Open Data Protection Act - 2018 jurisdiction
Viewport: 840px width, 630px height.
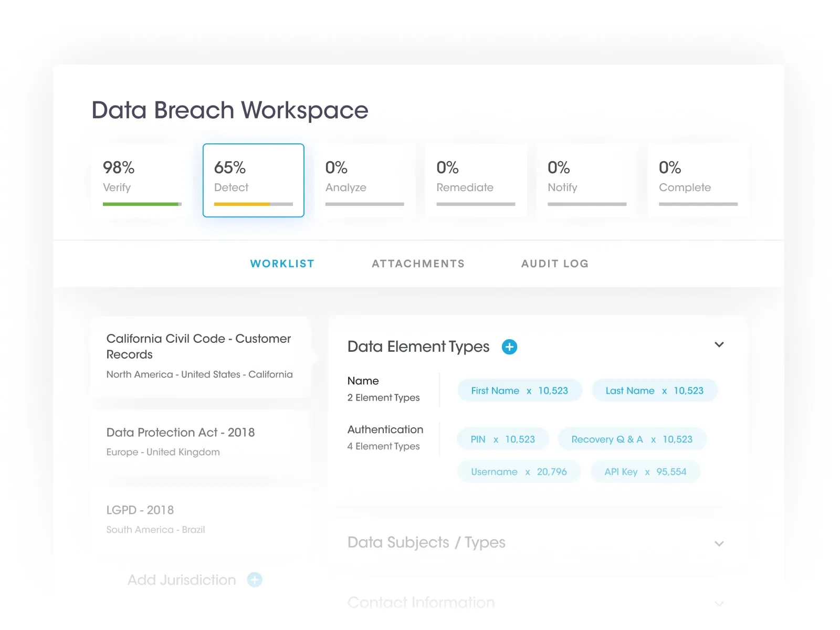tap(199, 441)
